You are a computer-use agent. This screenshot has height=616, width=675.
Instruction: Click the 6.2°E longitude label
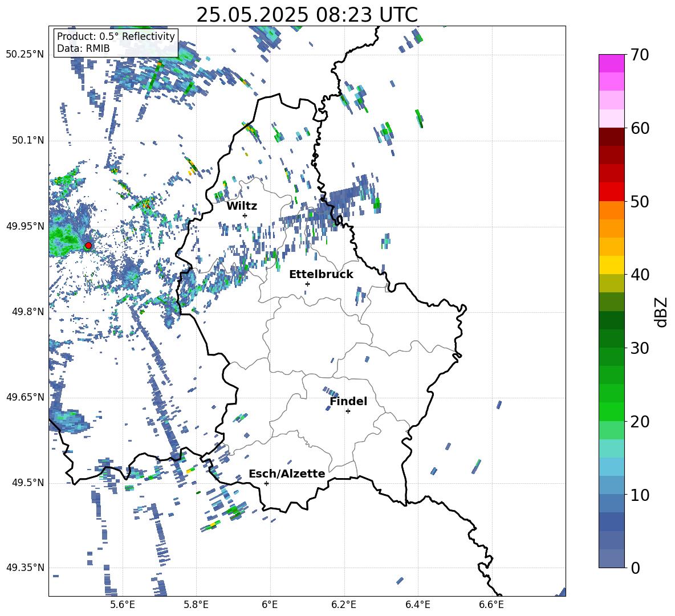(x=344, y=605)
